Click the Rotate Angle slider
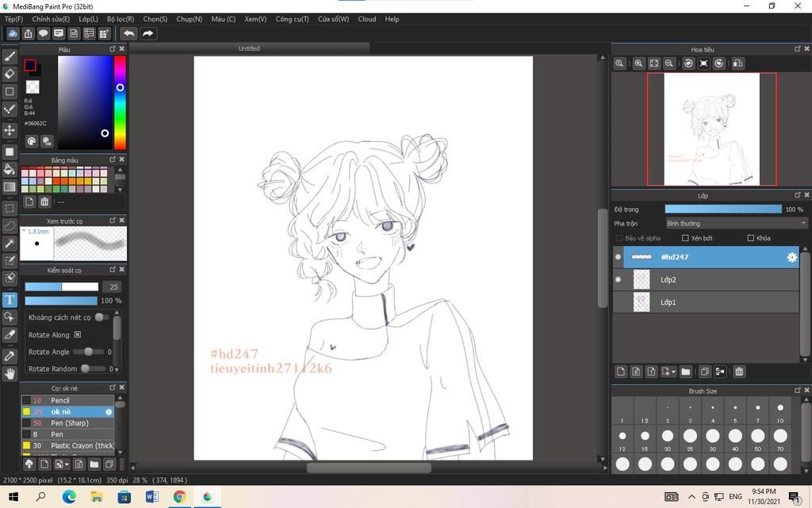The width and height of the screenshot is (812, 508). pyautogui.click(x=89, y=352)
